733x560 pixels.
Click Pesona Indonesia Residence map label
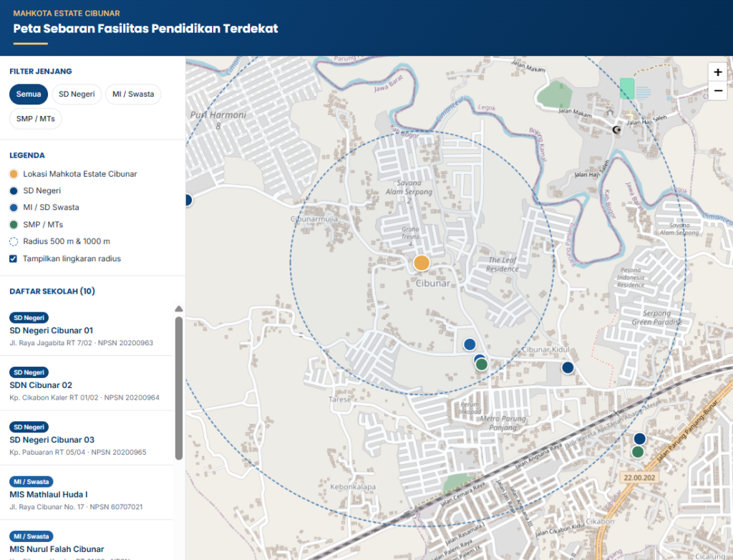coord(631,277)
